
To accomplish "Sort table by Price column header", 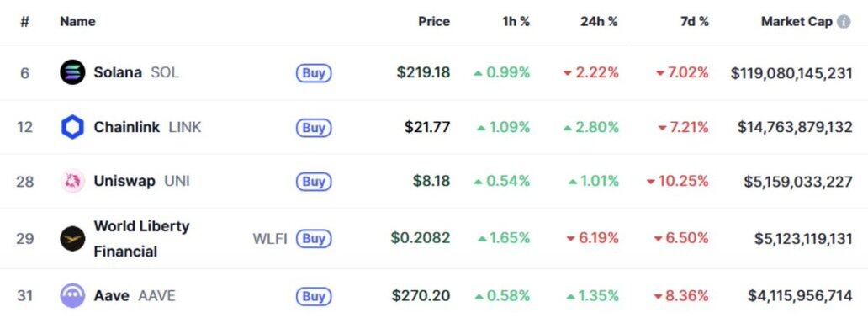I will 434,22.
